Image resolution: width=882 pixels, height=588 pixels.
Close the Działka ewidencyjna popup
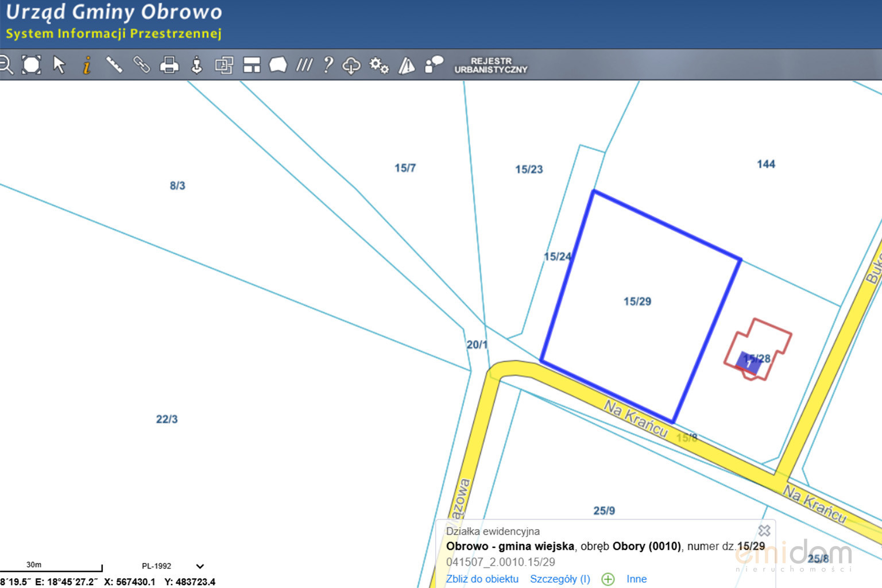(764, 531)
